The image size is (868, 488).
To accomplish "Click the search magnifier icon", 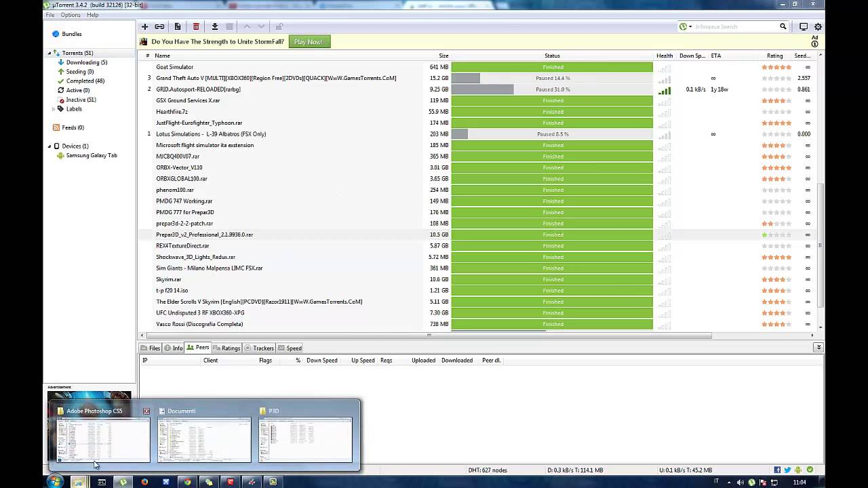I will pos(783,26).
